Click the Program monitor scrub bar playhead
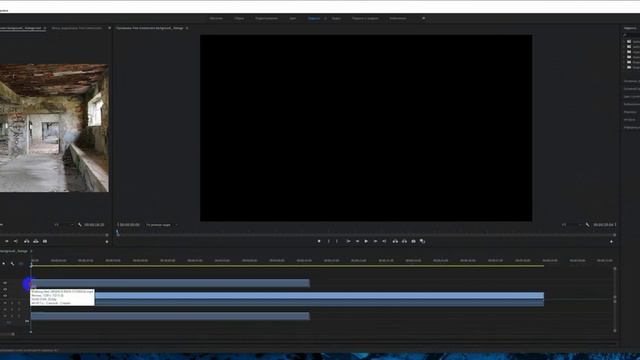Image resolution: width=640 pixels, height=360 pixels. tap(118, 233)
